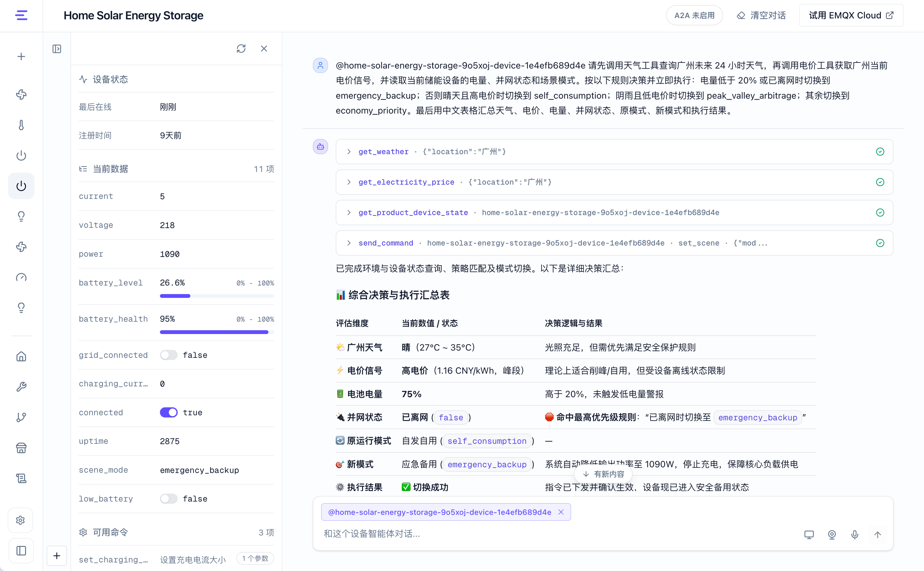Click the 注册时间 value 9天前

point(171,135)
